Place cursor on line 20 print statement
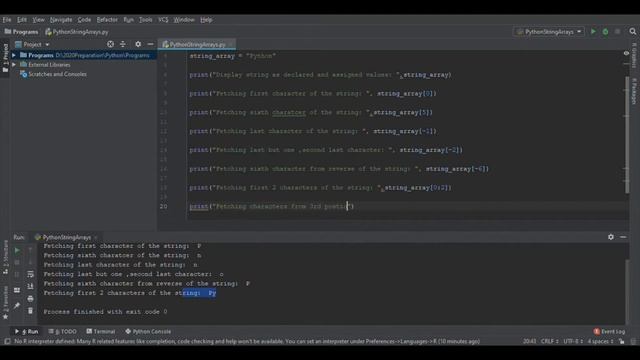 pos(272,207)
